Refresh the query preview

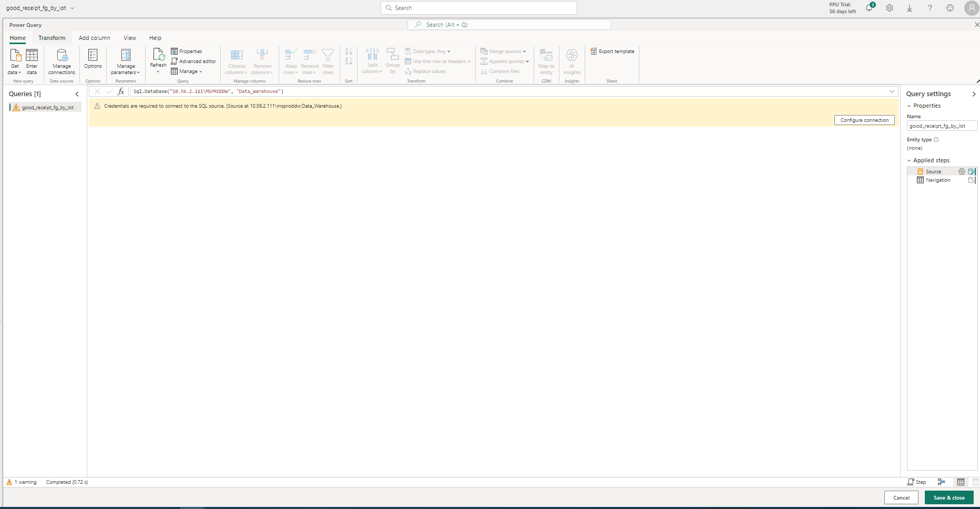(158, 59)
